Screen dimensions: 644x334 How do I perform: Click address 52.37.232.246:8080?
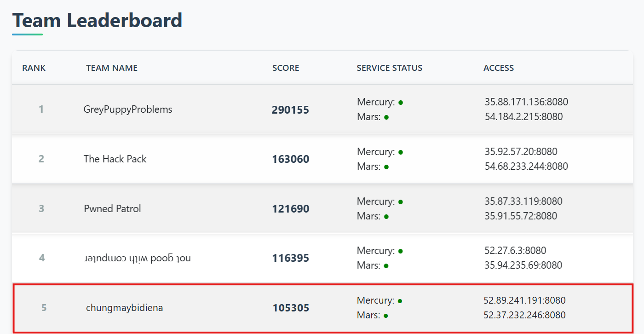525,315
